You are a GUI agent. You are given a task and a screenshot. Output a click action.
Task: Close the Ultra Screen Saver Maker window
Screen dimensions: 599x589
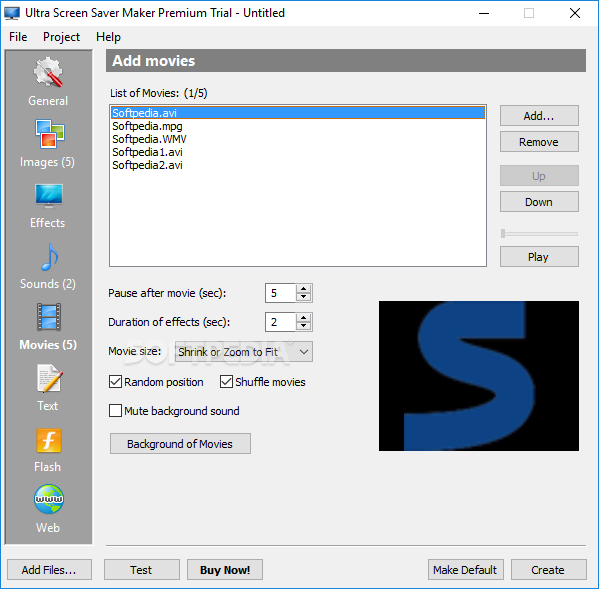pos(575,13)
